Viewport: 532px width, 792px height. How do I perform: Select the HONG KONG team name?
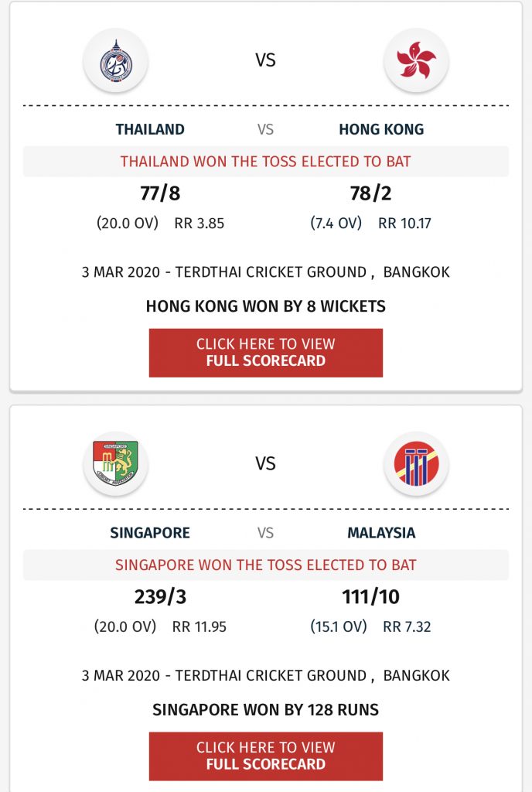click(x=381, y=129)
